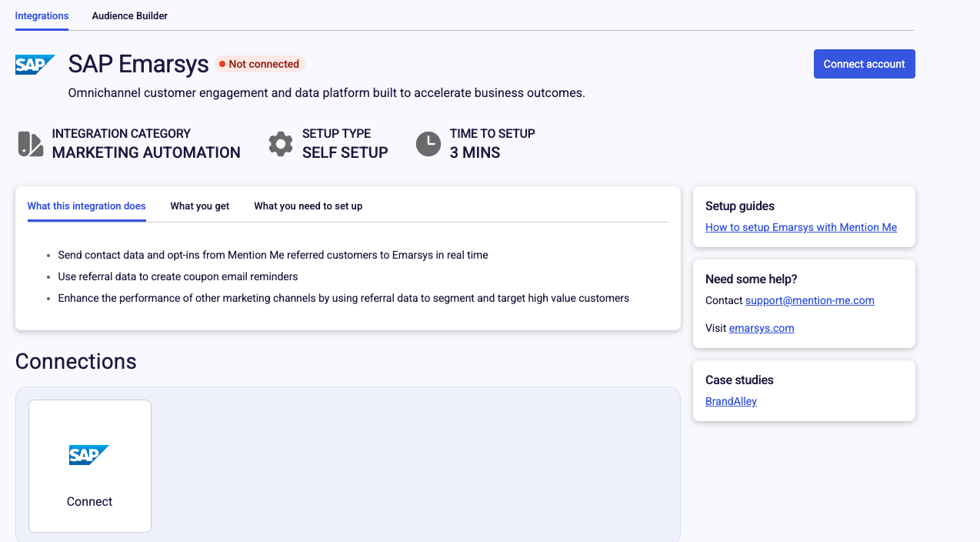Click the Not connected status badge
The height and width of the screenshot is (542, 980).
pyautogui.click(x=260, y=64)
